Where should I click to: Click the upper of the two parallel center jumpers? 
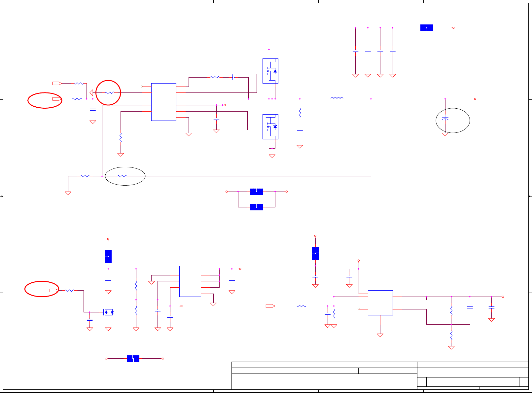click(x=257, y=192)
